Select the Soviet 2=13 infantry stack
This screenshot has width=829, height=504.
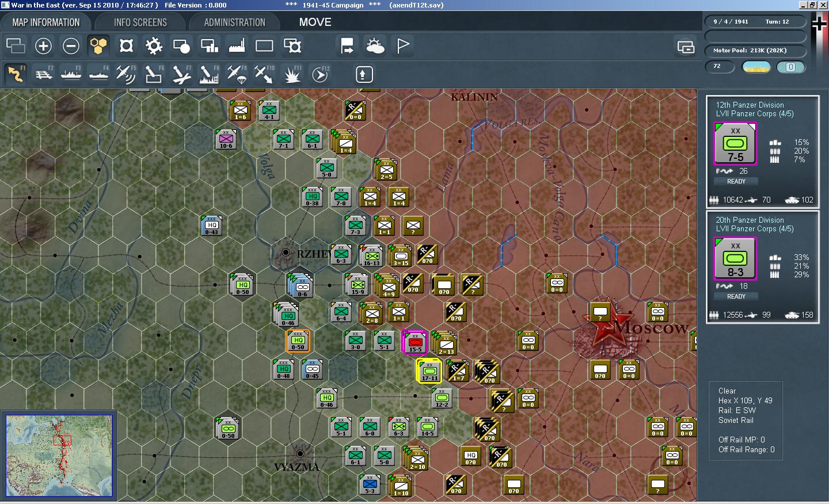click(445, 343)
